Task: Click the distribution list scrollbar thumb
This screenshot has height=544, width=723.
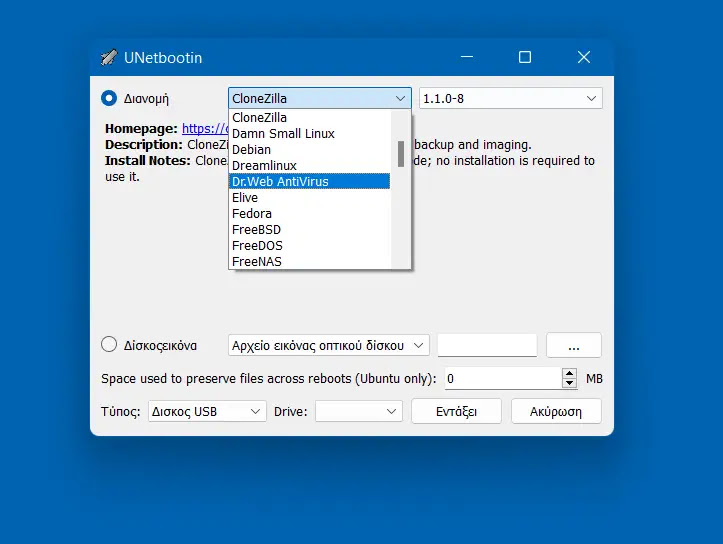Action: click(x=401, y=154)
